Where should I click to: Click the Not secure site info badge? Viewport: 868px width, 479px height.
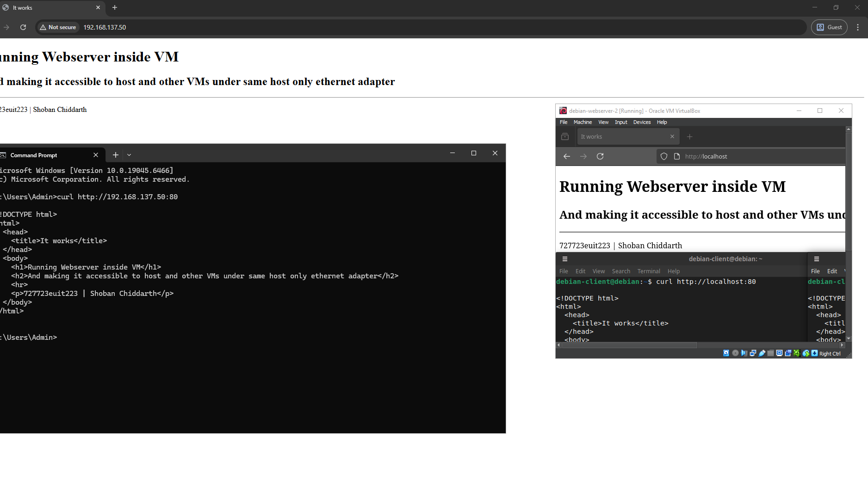point(58,27)
